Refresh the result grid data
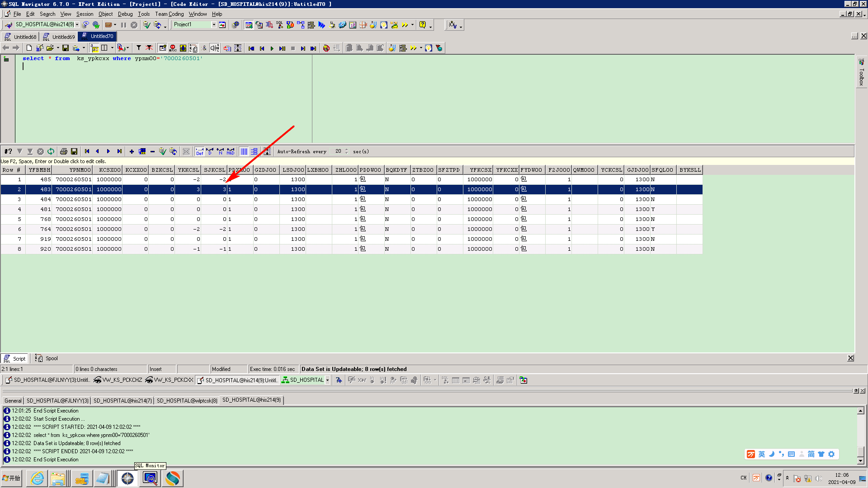Screen dimensions: 868x488 click(x=51, y=151)
